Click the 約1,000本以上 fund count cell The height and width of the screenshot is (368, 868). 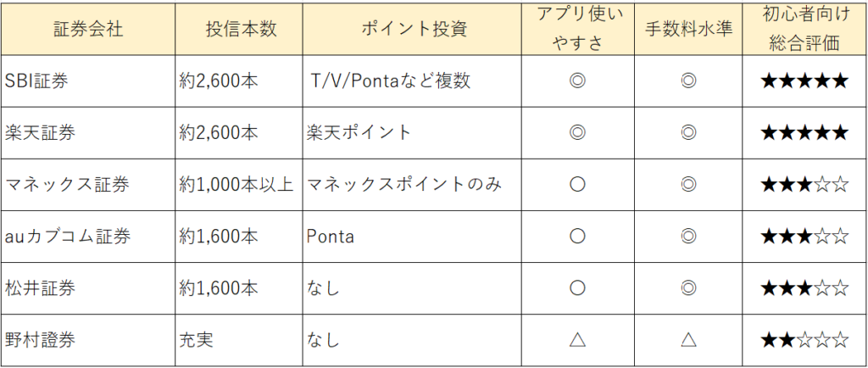236,184
